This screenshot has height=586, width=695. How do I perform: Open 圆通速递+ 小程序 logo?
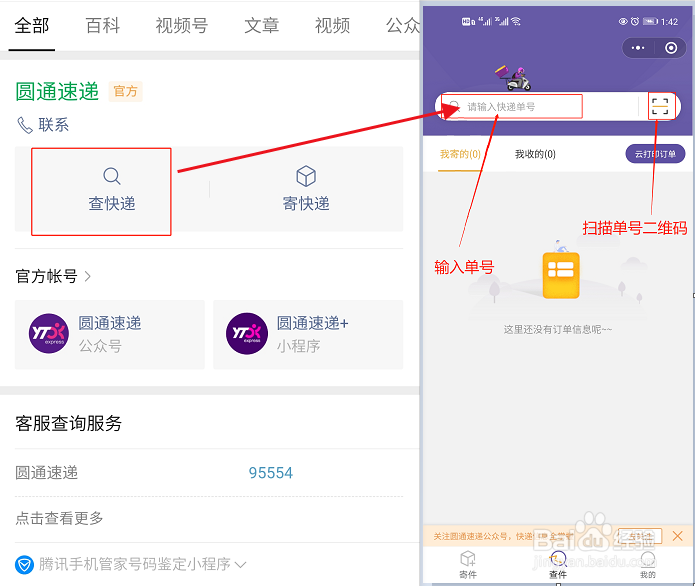coord(247,334)
